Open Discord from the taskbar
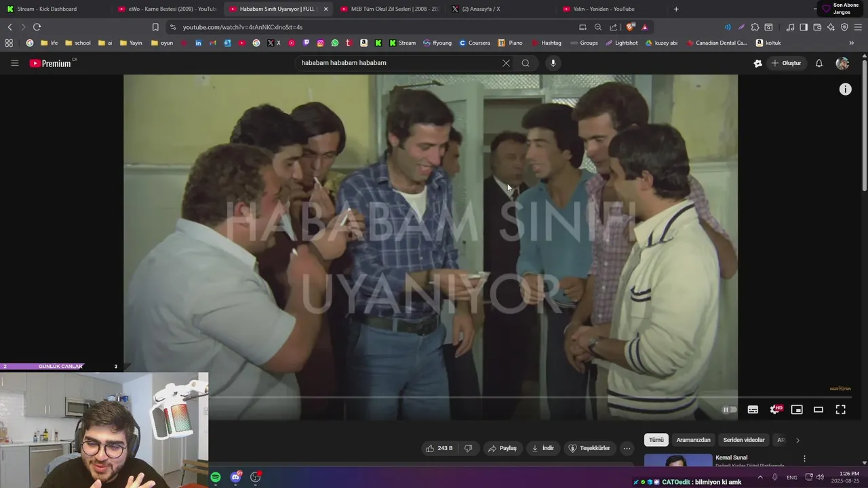This screenshot has width=868, height=488. point(235,477)
